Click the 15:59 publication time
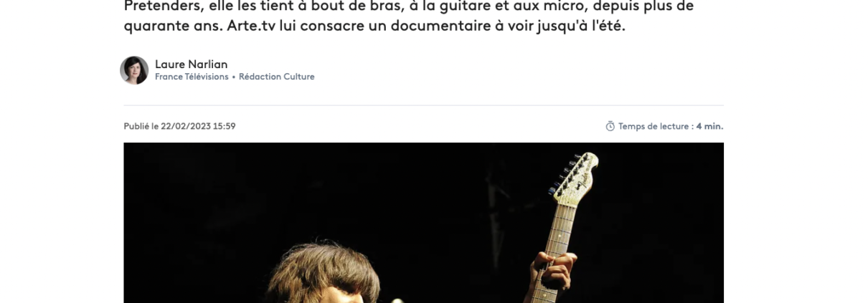The image size is (868, 303). click(x=225, y=126)
